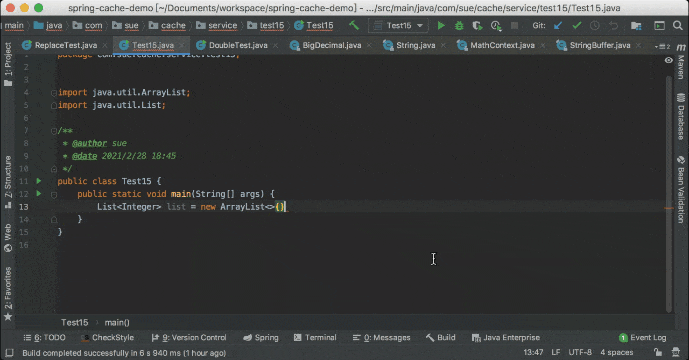Switch to the BigDecimal.java tab
Image resolution: width=689 pixels, height=360 pixels.
(x=327, y=45)
